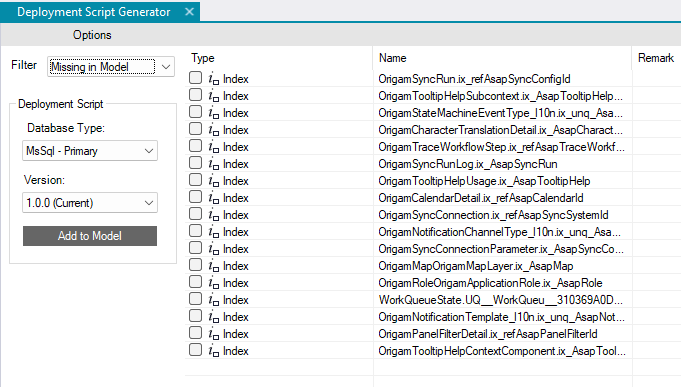The width and height of the screenshot is (681, 387).
Task: Select OrigamMapOrigamMapLayer.ix_AsapMap name text
Action: 476,266
